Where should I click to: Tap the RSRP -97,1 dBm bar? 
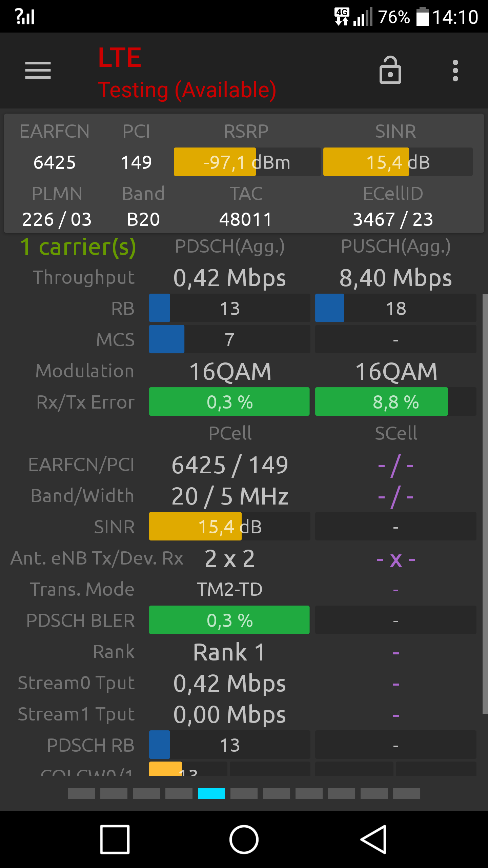(x=247, y=162)
